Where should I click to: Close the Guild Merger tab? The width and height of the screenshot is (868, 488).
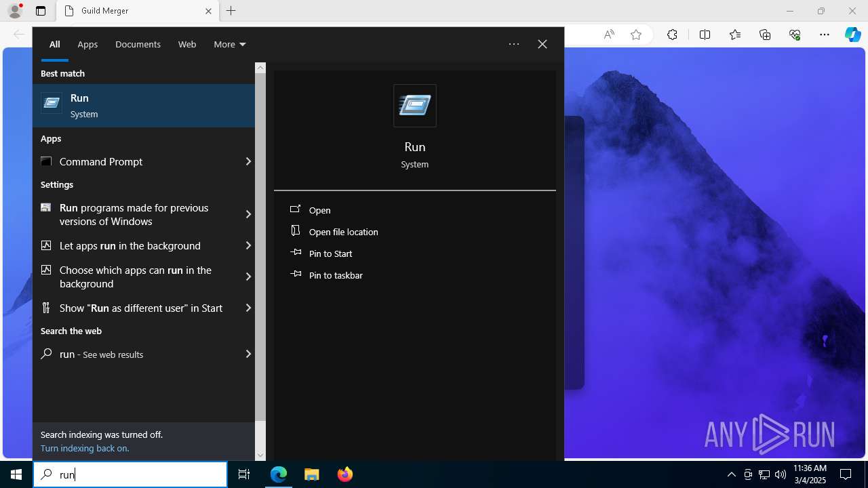click(209, 11)
